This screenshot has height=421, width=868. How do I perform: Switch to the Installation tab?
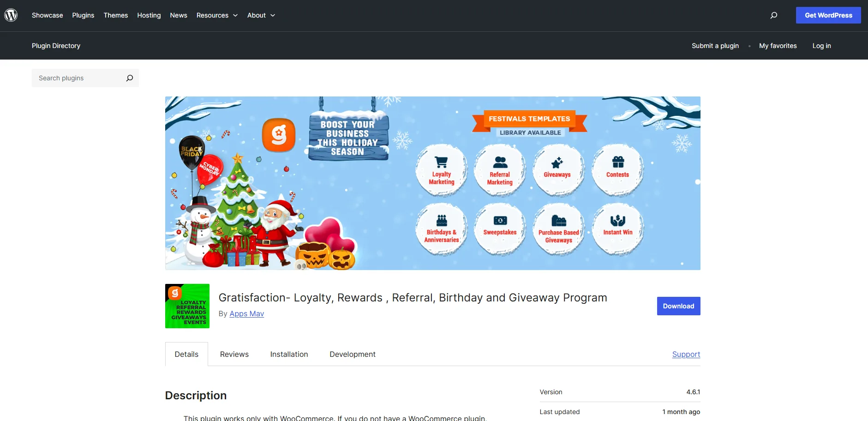[289, 354]
